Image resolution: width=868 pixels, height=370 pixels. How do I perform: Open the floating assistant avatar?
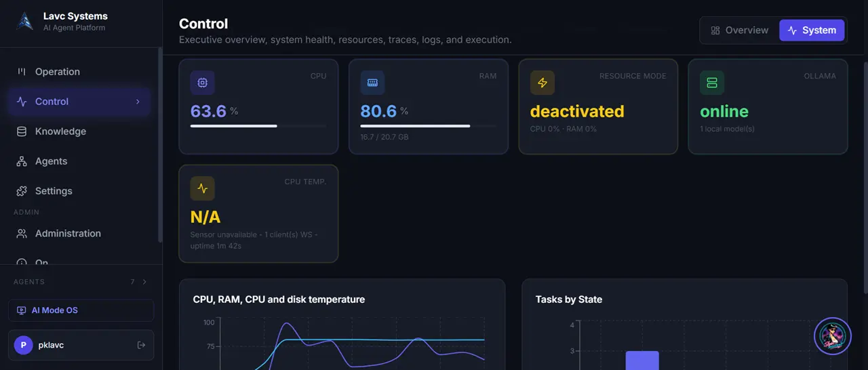pyautogui.click(x=832, y=336)
